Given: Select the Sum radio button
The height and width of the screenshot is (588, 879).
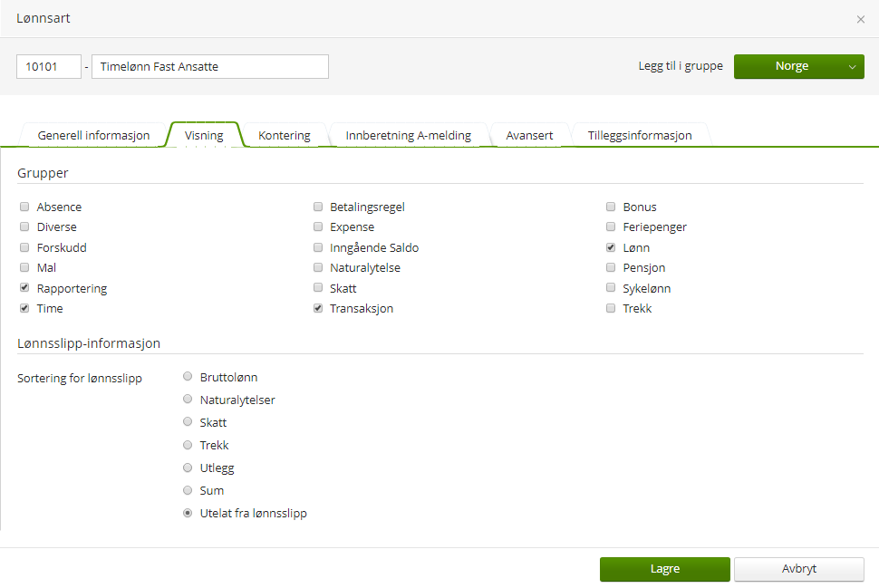Looking at the screenshot, I should (x=188, y=490).
